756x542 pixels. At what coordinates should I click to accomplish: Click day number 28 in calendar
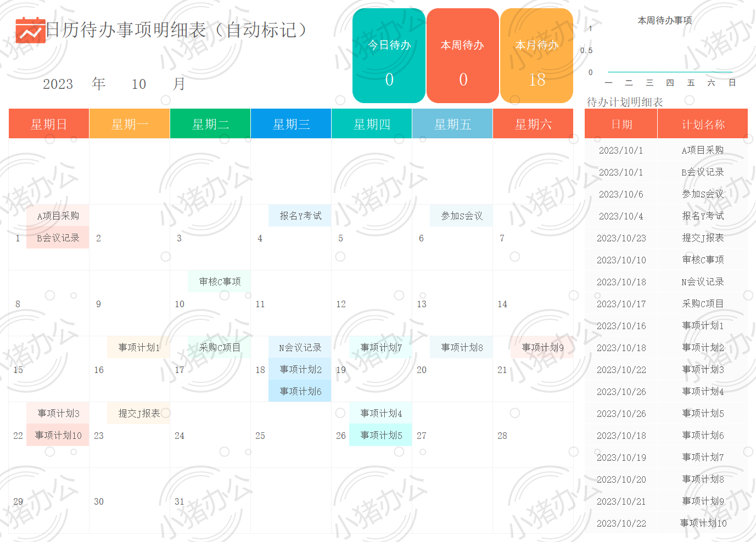tap(502, 436)
